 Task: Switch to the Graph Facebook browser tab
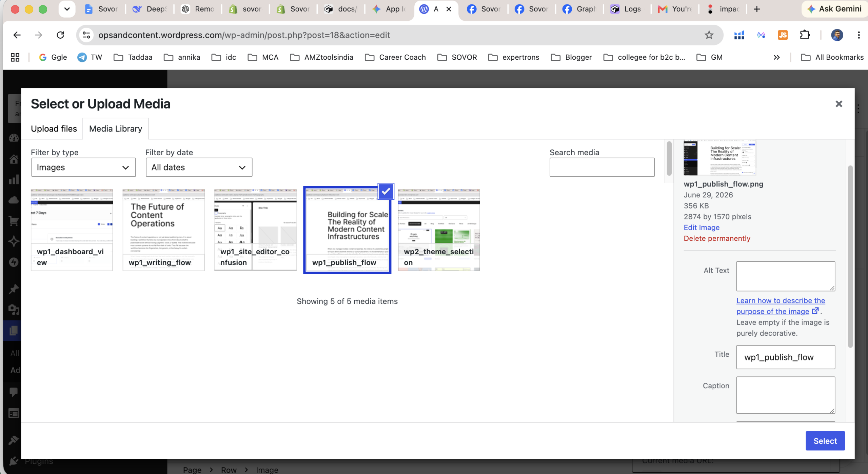tap(579, 9)
